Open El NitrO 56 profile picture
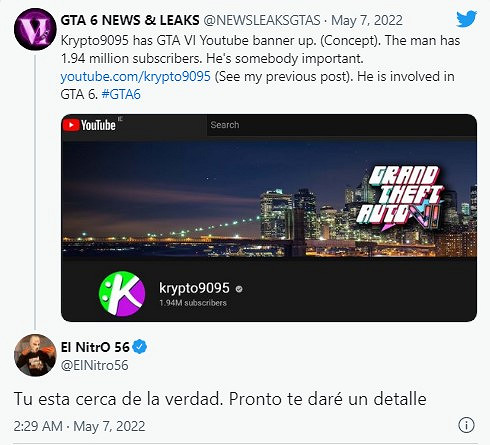The image size is (490, 445). point(35,355)
